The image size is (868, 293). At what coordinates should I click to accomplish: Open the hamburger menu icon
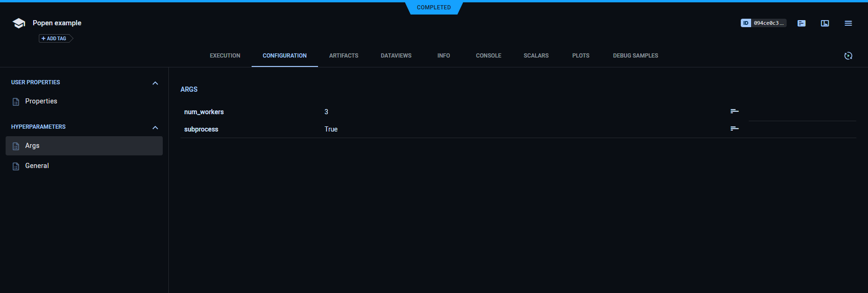(x=848, y=23)
